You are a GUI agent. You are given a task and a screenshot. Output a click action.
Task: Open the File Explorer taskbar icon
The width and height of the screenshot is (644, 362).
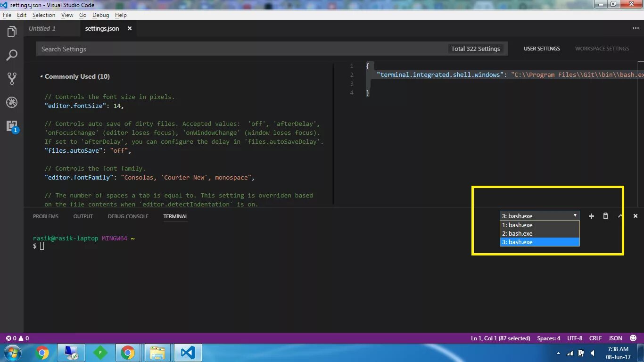tap(157, 353)
